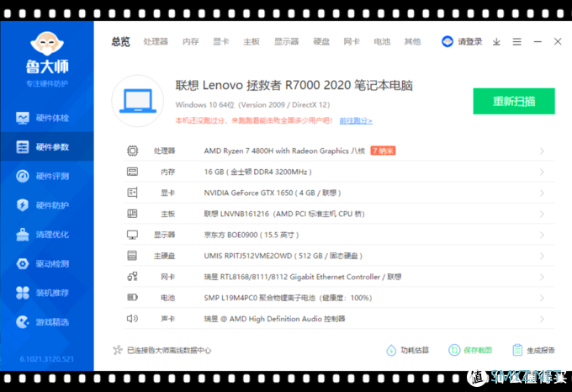Click the 鲁大师 logo avatar
Image resolution: width=572 pixels, height=392 pixels.
coord(47,44)
